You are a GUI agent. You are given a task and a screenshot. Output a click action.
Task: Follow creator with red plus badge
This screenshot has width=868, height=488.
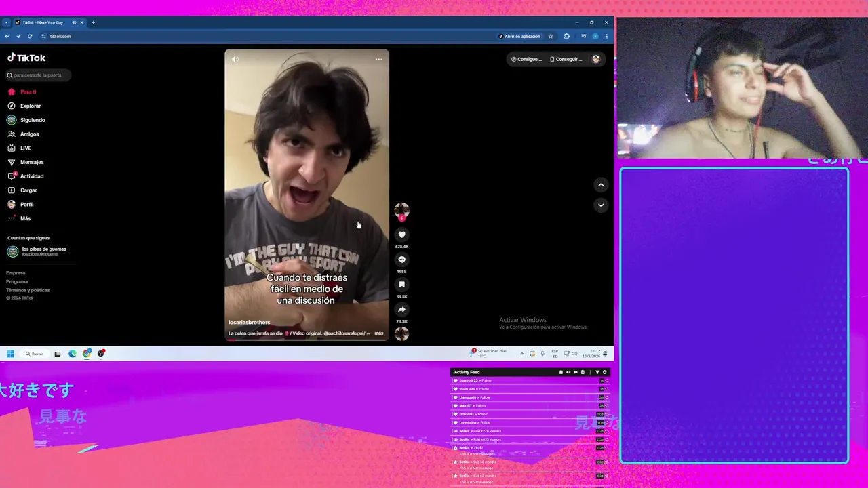tap(401, 218)
